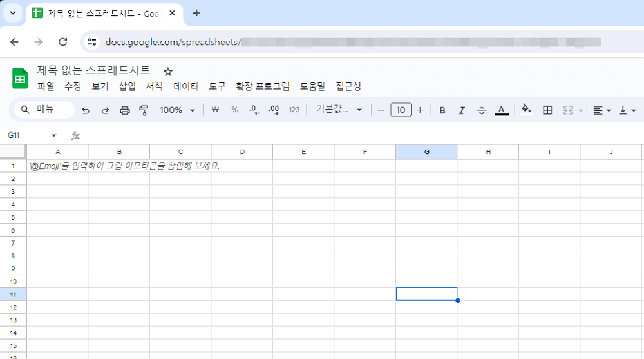Image resolution: width=644 pixels, height=359 pixels.
Task: Click the 메뉴 search box
Action: 44,110
